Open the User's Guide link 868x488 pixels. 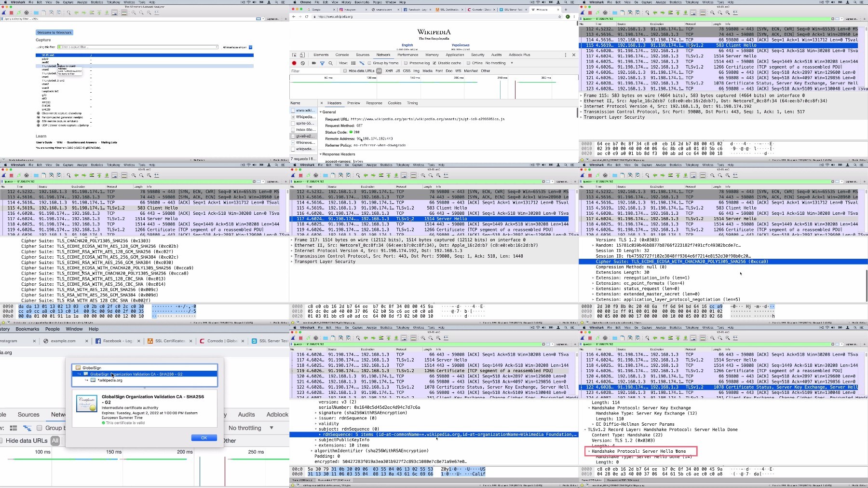pos(44,142)
